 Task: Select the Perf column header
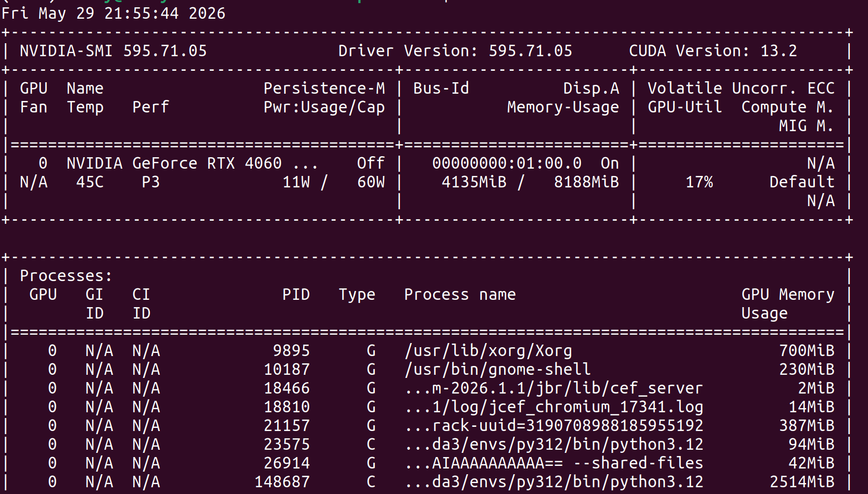click(x=151, y=107)
